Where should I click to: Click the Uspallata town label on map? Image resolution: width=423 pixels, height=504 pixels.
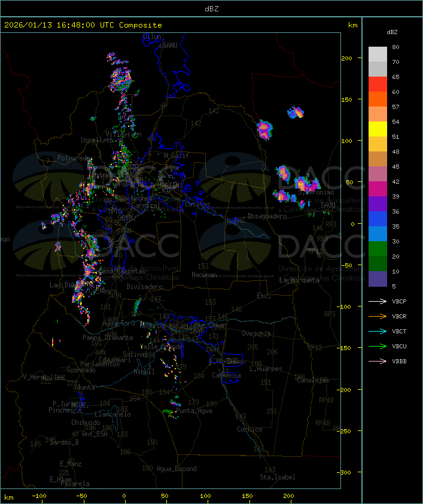97,140
